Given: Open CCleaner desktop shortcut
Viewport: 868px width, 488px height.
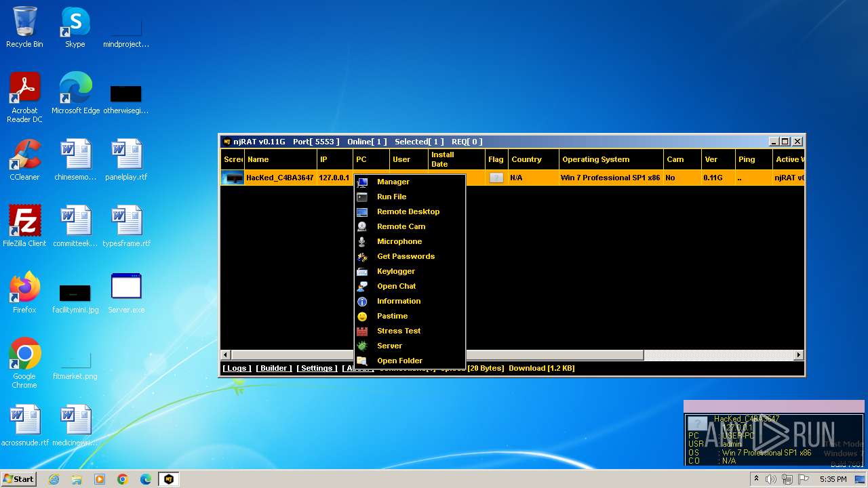Looking at the screenshot, I should pos(24,161).
